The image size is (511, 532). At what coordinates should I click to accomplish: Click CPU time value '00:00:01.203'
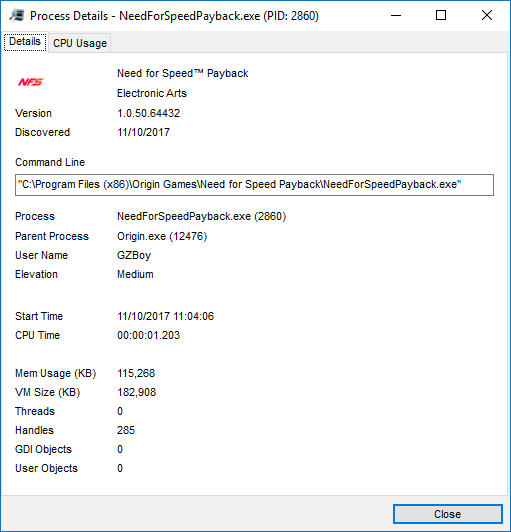coord(148,335)
